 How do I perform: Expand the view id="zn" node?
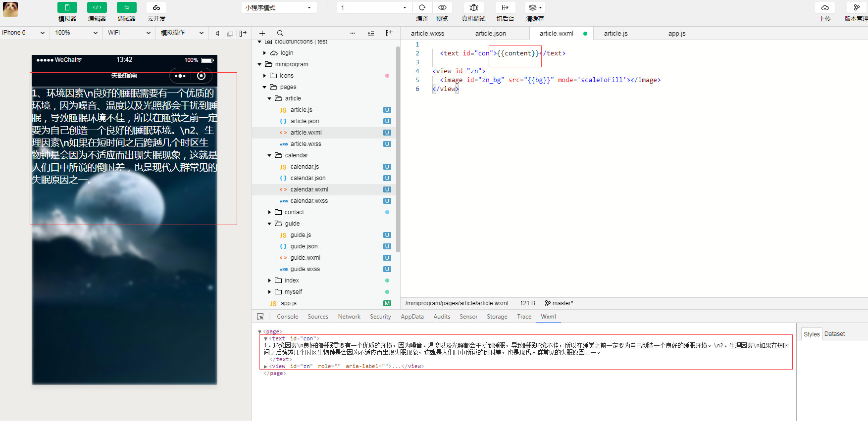point(266,367)
